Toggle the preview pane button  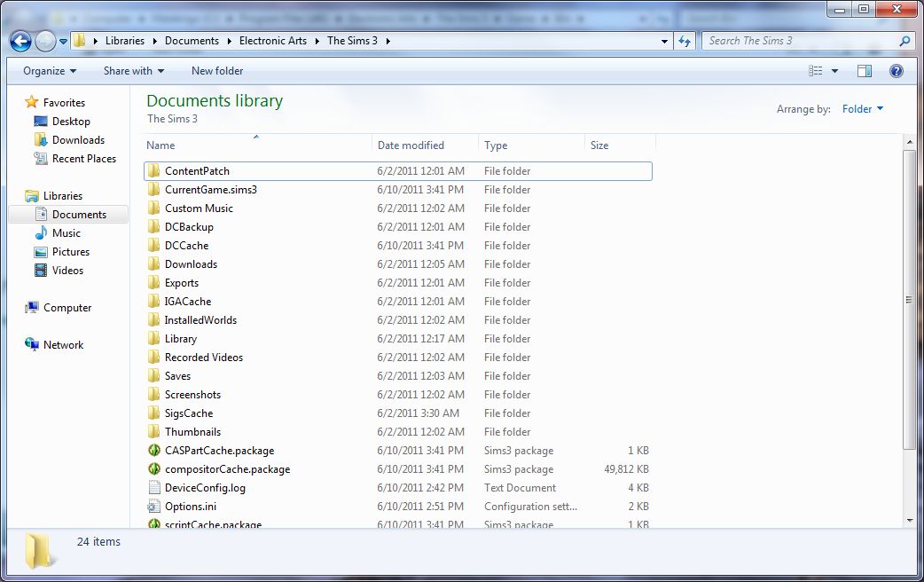click(865, 71)
